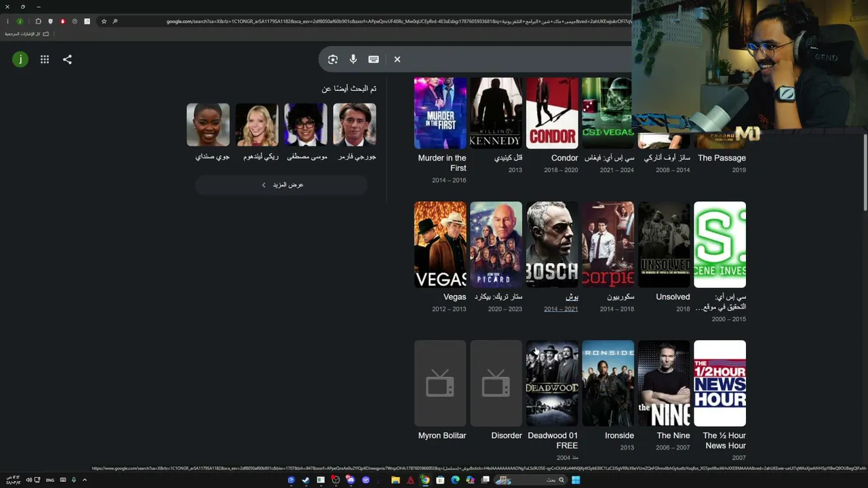Open The ½ Hour News Hour poster
Image resolution: width=868 pixels, height=488 pixels.
point(720,384)
